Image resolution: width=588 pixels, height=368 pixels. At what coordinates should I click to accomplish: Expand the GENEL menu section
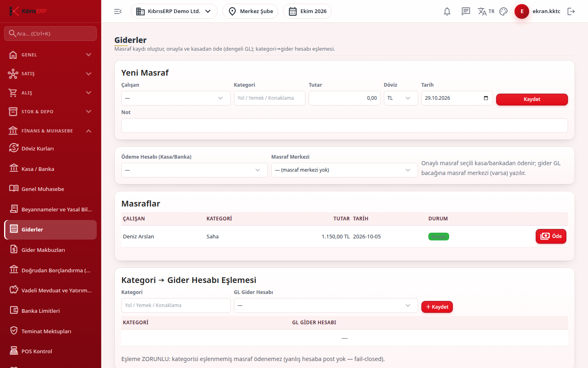tap(51, 55)
